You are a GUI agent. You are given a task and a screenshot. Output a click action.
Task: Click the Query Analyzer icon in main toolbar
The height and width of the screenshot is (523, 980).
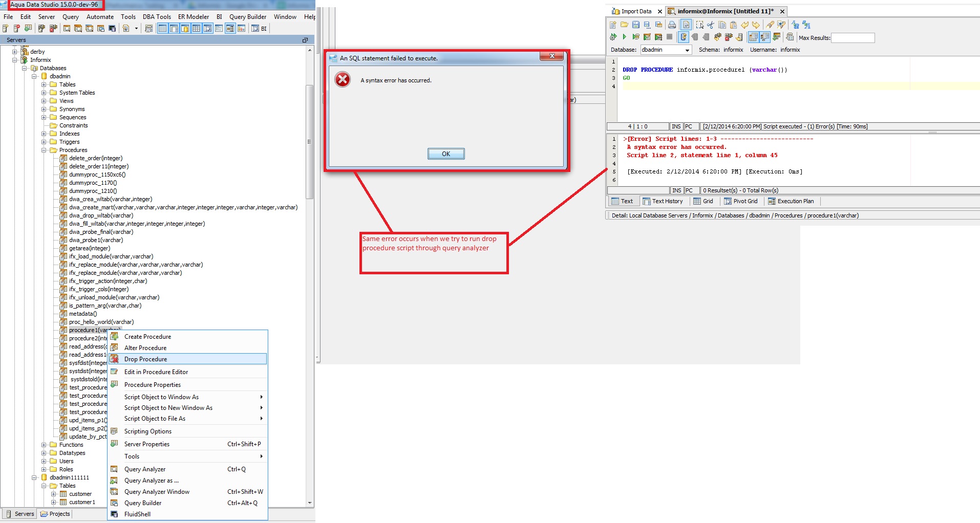(x=67, y=28)
